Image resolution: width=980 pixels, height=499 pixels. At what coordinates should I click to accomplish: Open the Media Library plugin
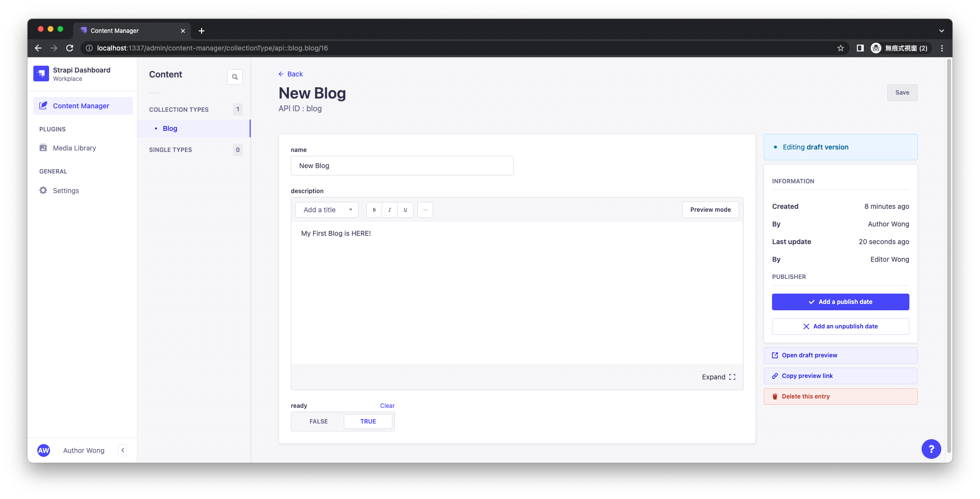[74, 148]
